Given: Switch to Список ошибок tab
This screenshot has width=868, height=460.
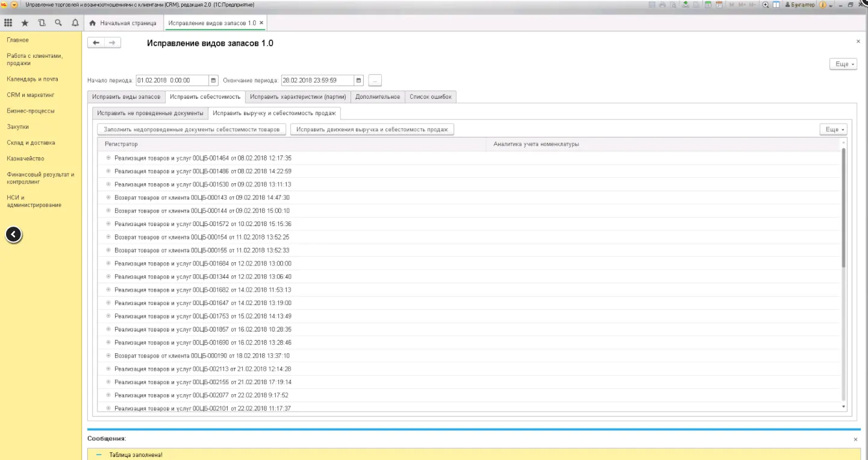Looking at the screenshot, I should pyautogui.click(x=430, y=97).
